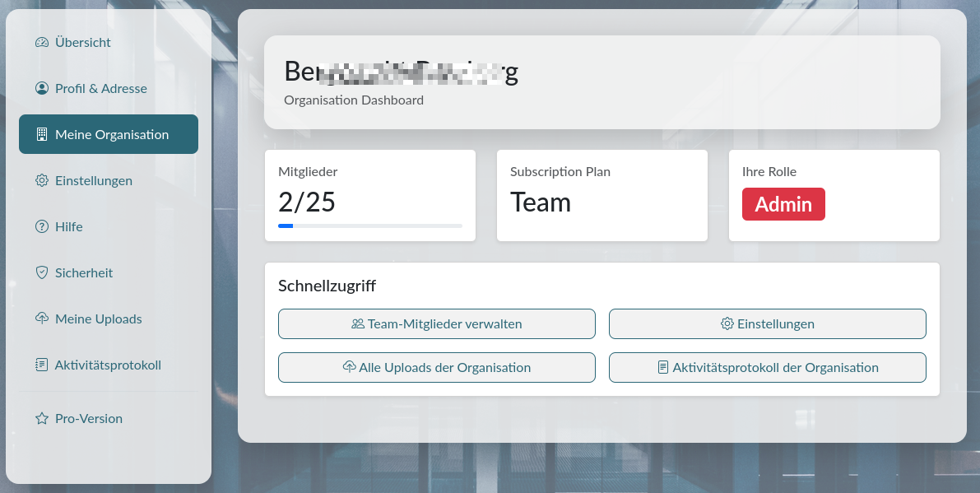The width and height of the screenshot is (980, 493).
Task: Click the Team subscription plan value
Action: tap(541, 202)
